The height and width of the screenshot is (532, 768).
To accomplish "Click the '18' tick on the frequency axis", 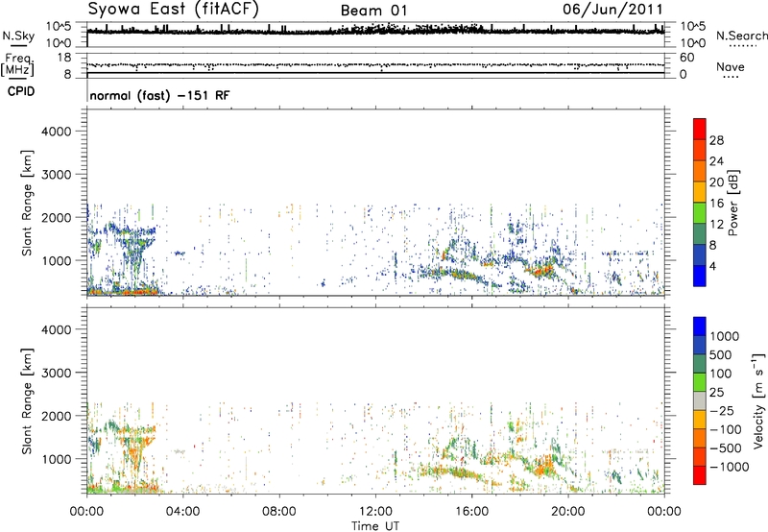I will (x=63, y=58).
